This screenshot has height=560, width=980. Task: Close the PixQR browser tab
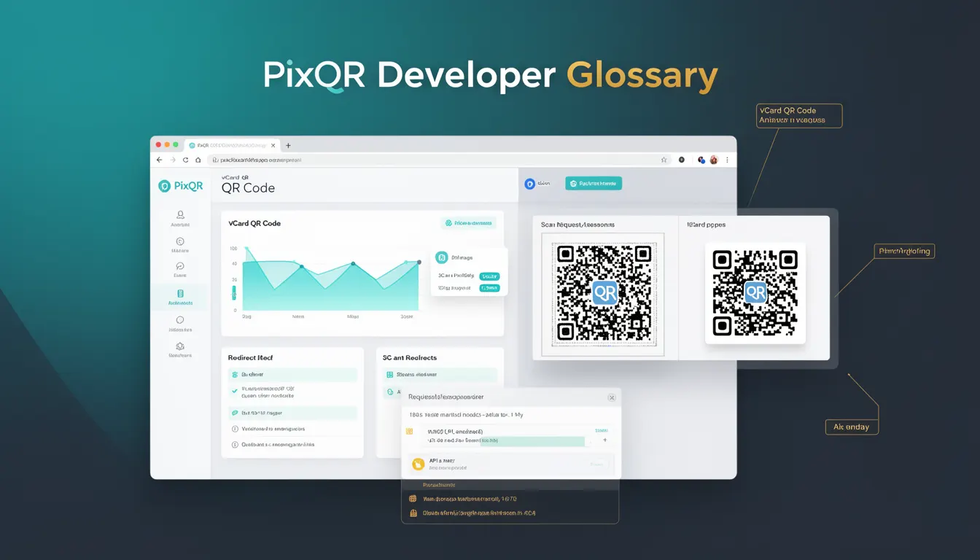(x=273, y=146)
